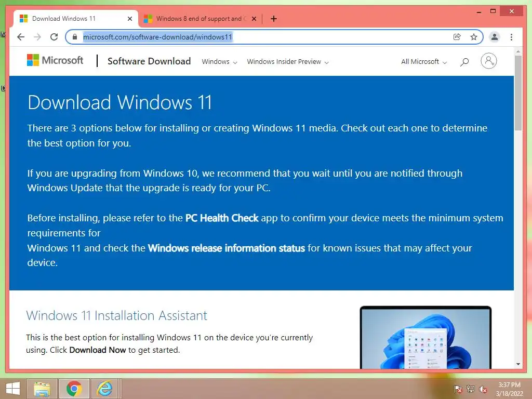Click the page vertical scrollbar thumb
Screen dimensions: 532x399
(x=518, y=93)
